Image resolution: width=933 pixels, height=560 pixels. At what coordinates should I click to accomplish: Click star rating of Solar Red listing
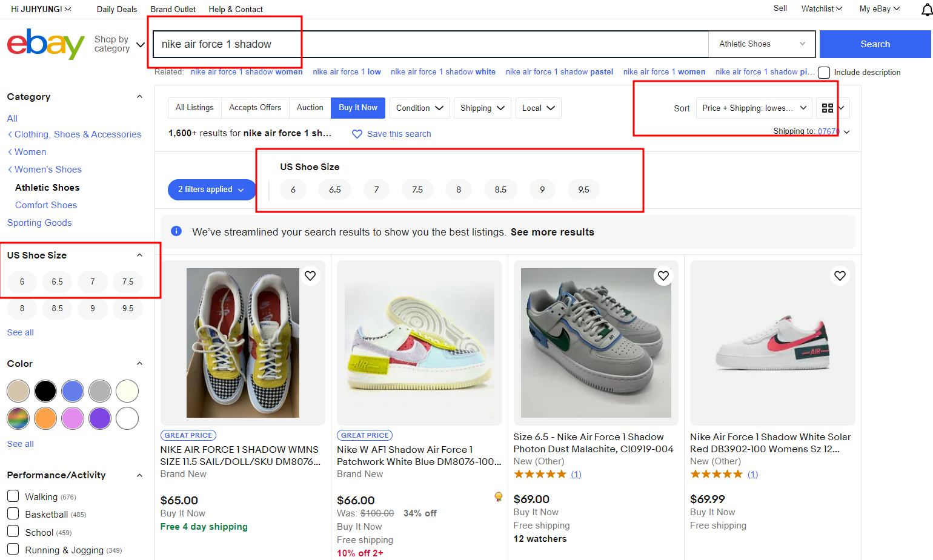pos(716,474)
